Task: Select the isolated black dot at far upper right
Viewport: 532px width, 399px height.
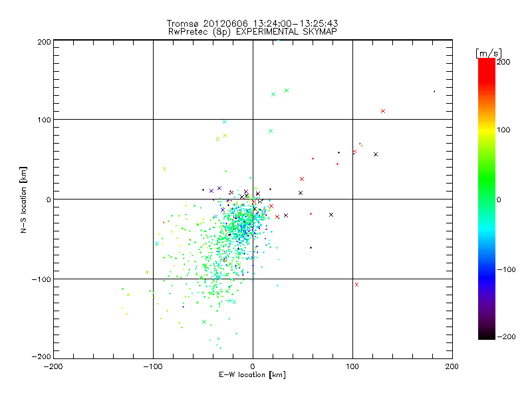Action: 434,92
